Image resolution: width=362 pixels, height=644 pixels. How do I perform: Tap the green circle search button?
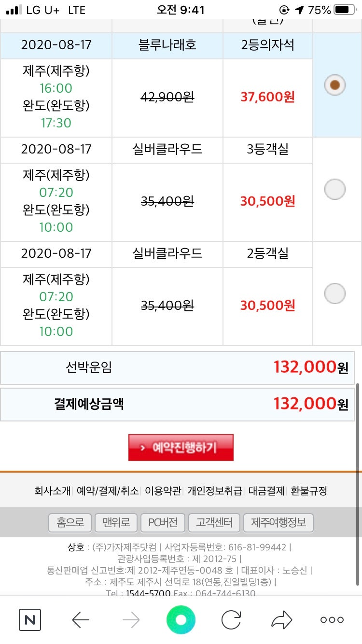[x=181, y=619]
